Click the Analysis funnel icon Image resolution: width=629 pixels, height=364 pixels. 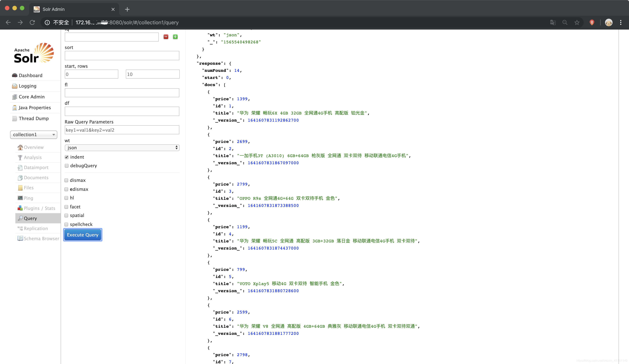(x=20, y=157)
